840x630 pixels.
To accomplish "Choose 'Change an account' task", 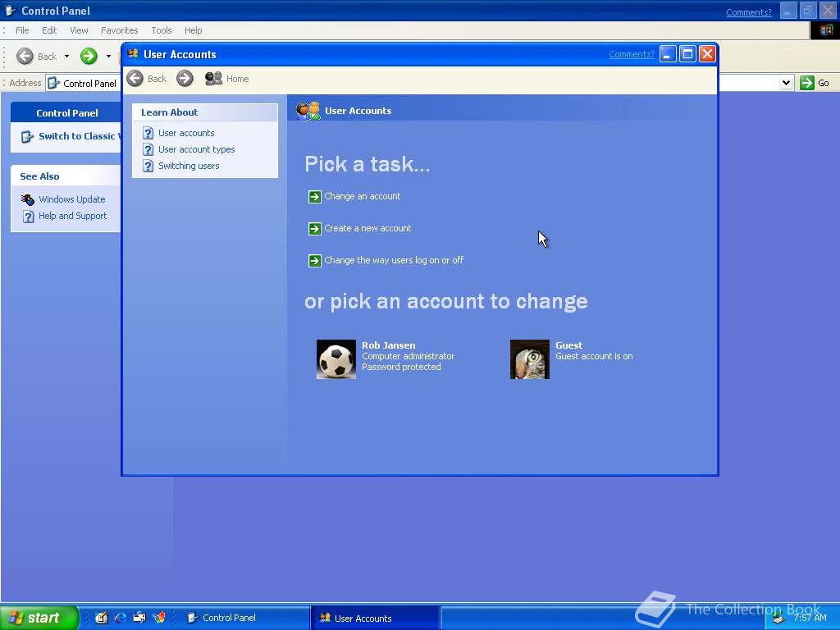I will (362, 196).
